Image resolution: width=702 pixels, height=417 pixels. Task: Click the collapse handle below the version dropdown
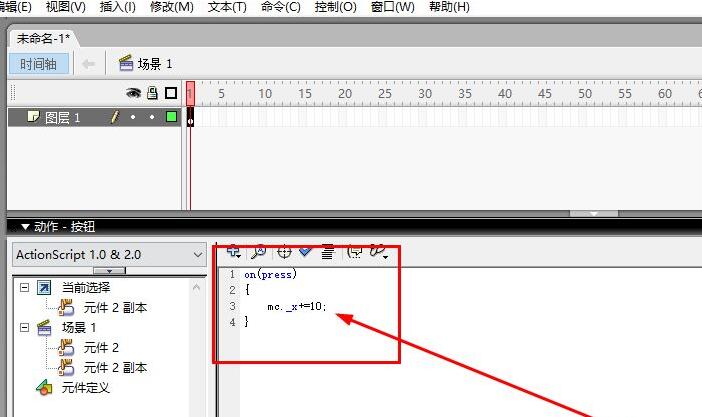tap(109, 271)
